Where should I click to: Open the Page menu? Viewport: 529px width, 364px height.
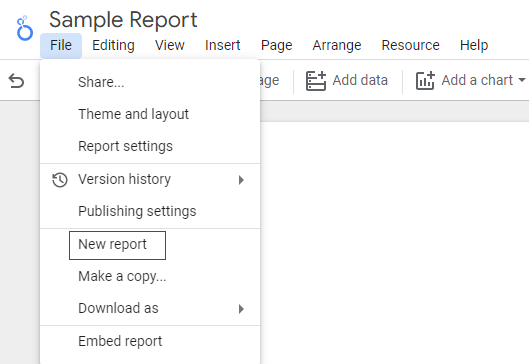tap(276, 46)
